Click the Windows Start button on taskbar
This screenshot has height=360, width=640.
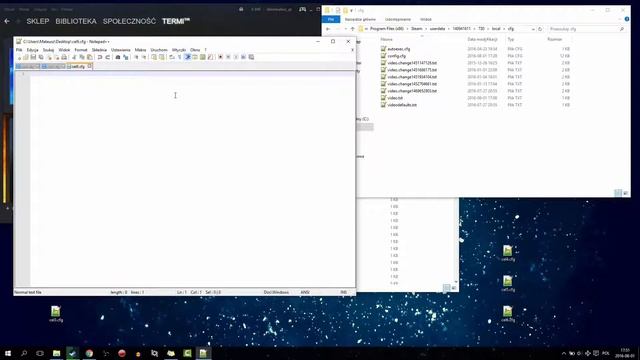point(8,353)
